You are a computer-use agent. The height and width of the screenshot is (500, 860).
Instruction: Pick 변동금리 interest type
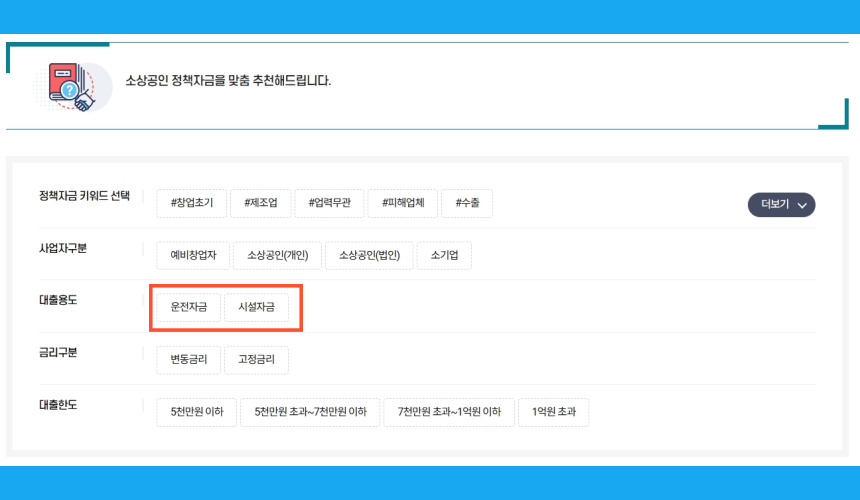click(189, 360)
